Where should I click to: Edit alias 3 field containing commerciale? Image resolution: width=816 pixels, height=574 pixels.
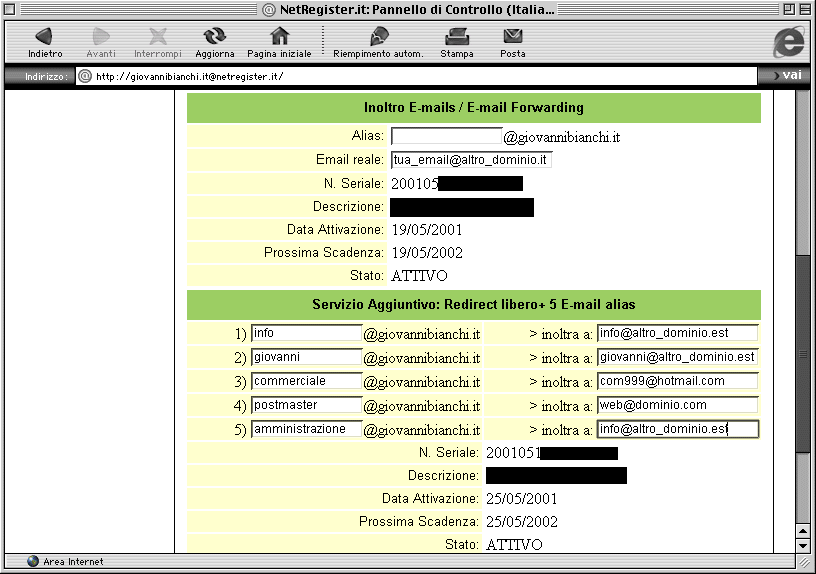307,381
